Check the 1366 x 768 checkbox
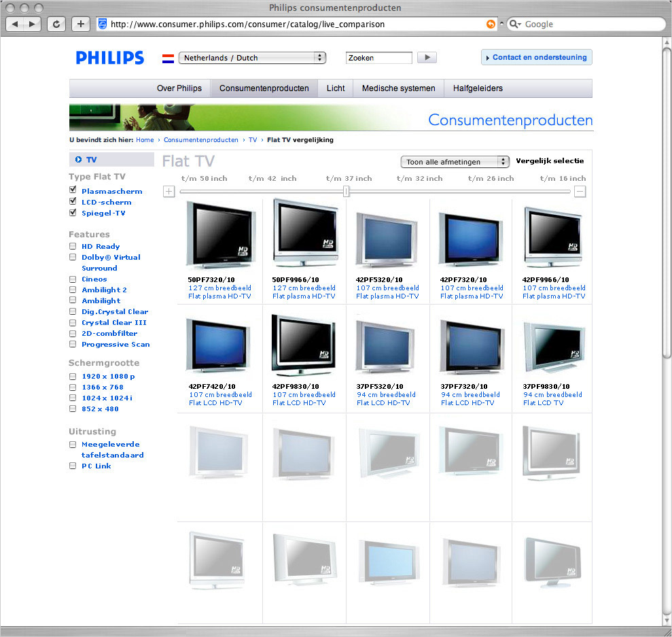 pos(73,388)
